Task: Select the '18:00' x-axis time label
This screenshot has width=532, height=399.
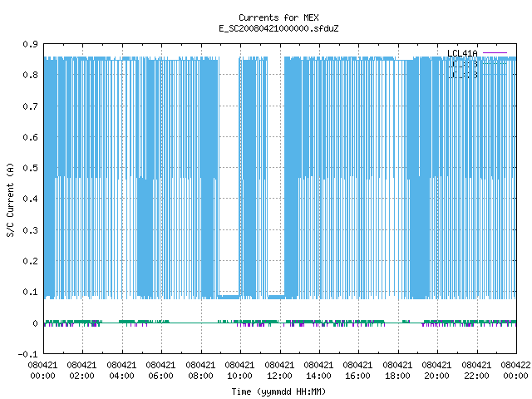Action: point(397,377)
